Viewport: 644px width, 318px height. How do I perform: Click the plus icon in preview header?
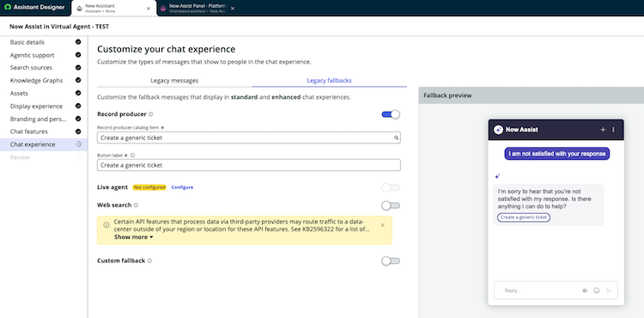coord(603,130)
